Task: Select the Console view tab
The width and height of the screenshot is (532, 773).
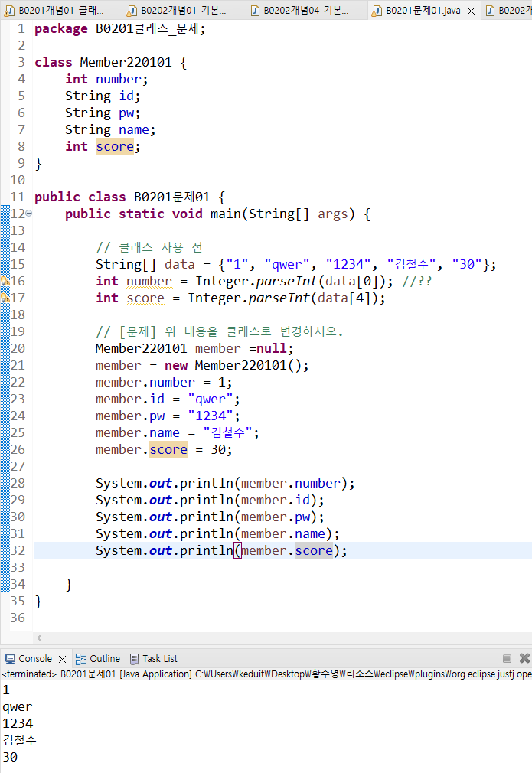Action: (x=35, y=659)
